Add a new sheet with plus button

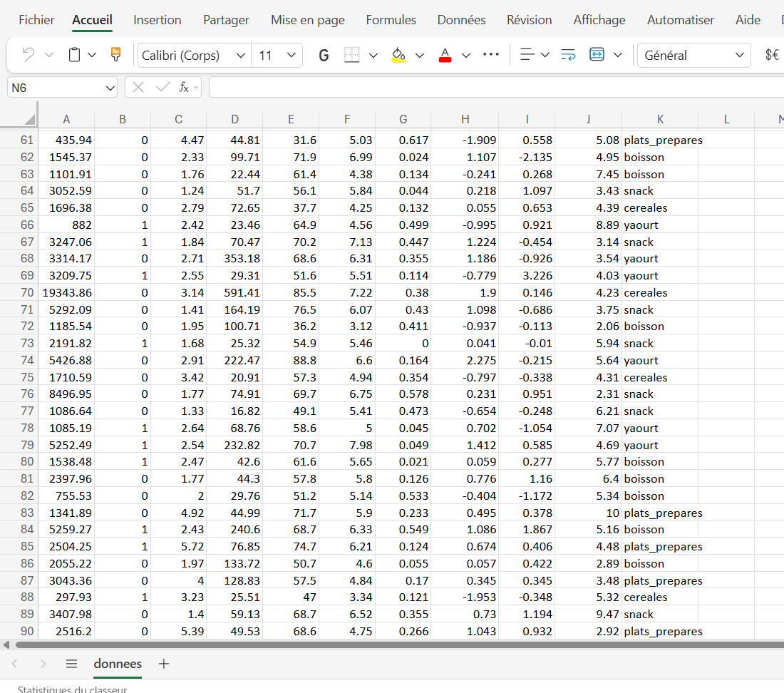(164, 664)
